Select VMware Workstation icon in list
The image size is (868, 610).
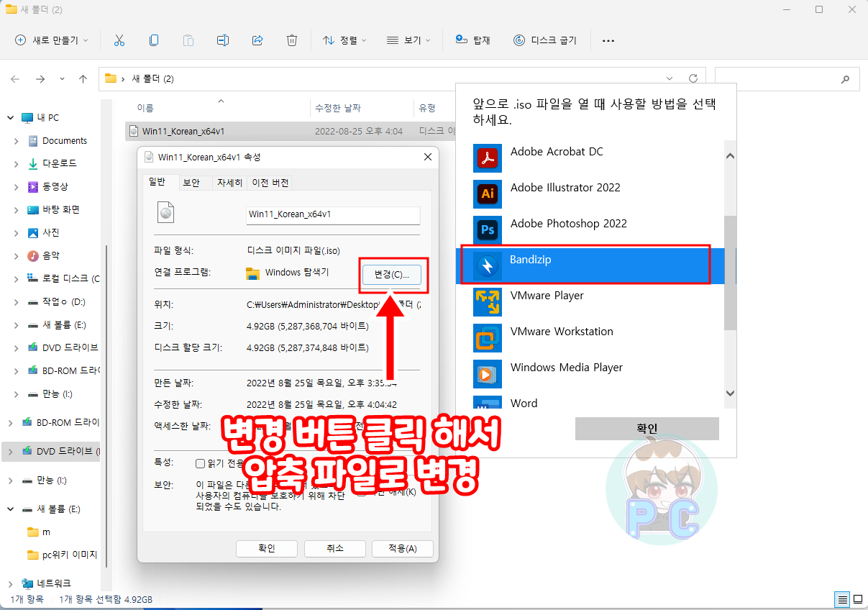pyautogui.click(x=487, y=338)
